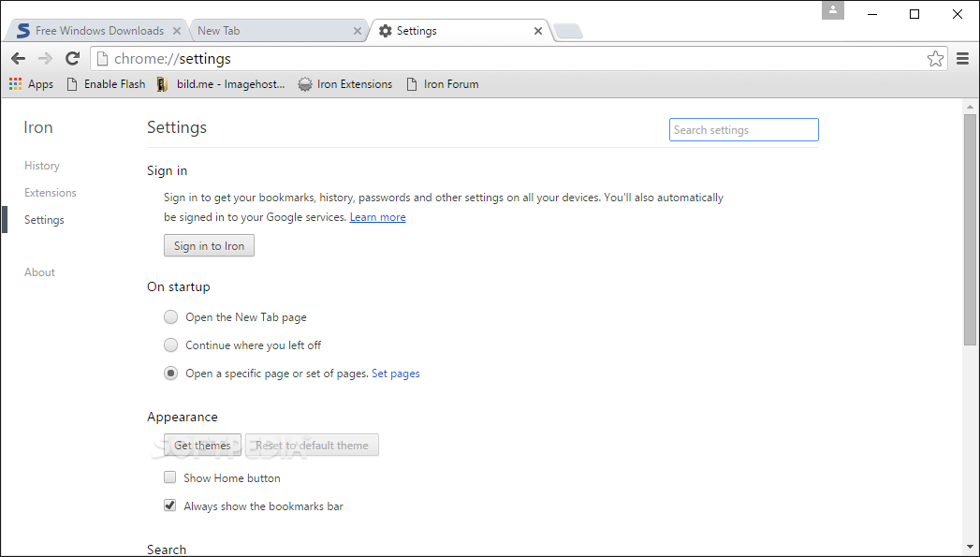Click the chrome://settings address bar
The width and height of the screenshot is (980, 557).
(x=519, y=59)
